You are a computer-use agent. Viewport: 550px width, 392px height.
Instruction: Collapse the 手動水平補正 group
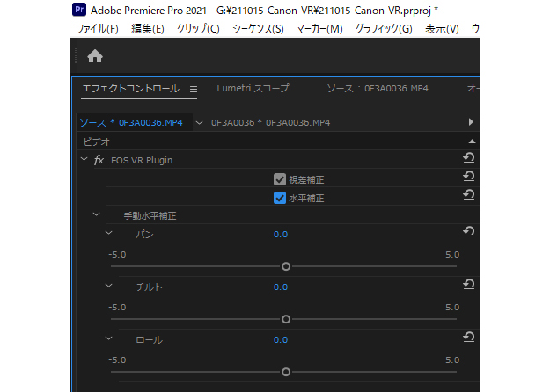tap(96, 215)
